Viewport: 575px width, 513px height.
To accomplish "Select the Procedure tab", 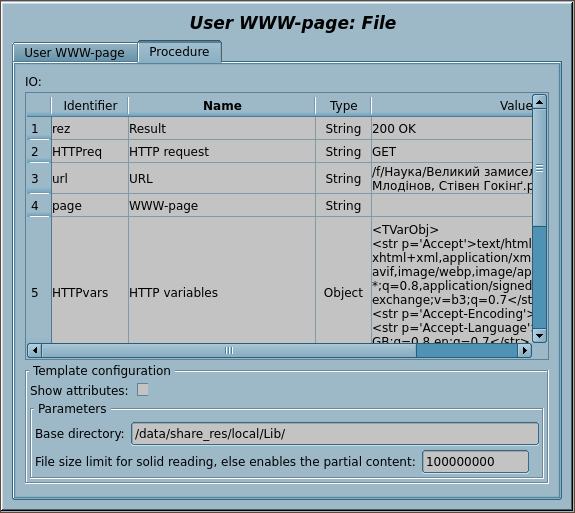I will point(179,51).
